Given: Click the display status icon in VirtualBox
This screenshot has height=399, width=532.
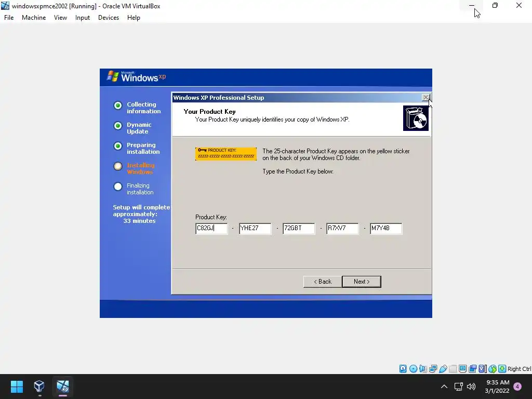Looking at the screenshot, I should (x=462, y=369).
